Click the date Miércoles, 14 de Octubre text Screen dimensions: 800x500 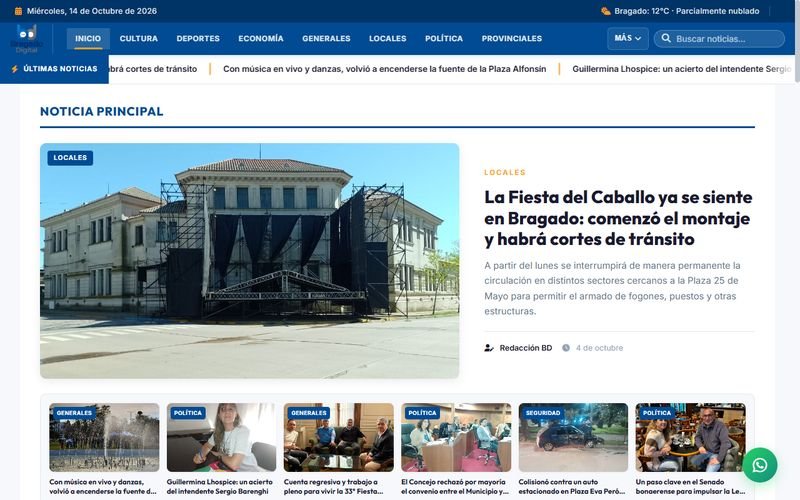92,11
